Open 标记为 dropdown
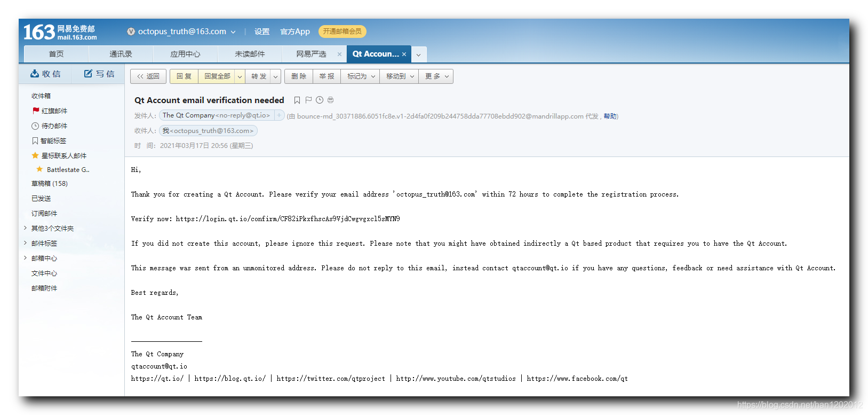Screen dimensions: 868x415 (x=361, y=76)
